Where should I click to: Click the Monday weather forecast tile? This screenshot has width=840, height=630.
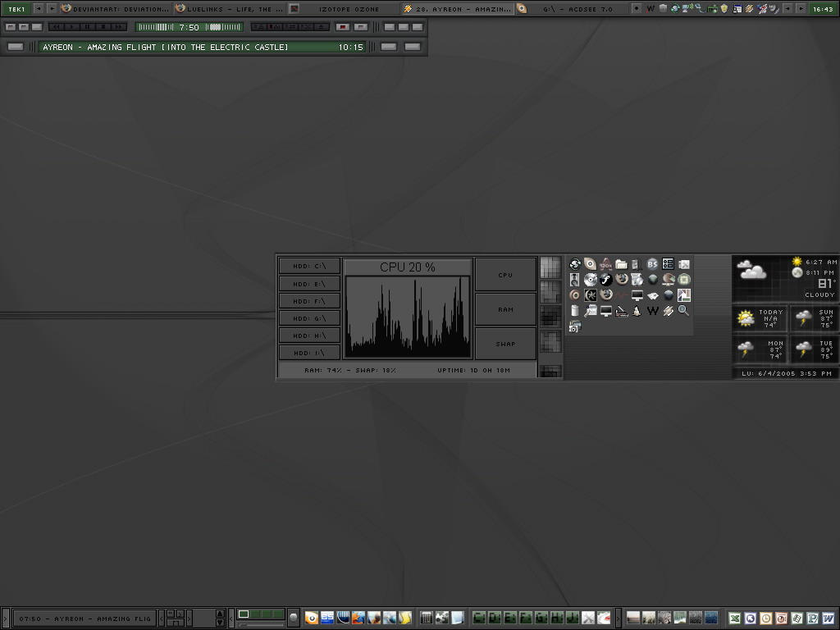760,349
